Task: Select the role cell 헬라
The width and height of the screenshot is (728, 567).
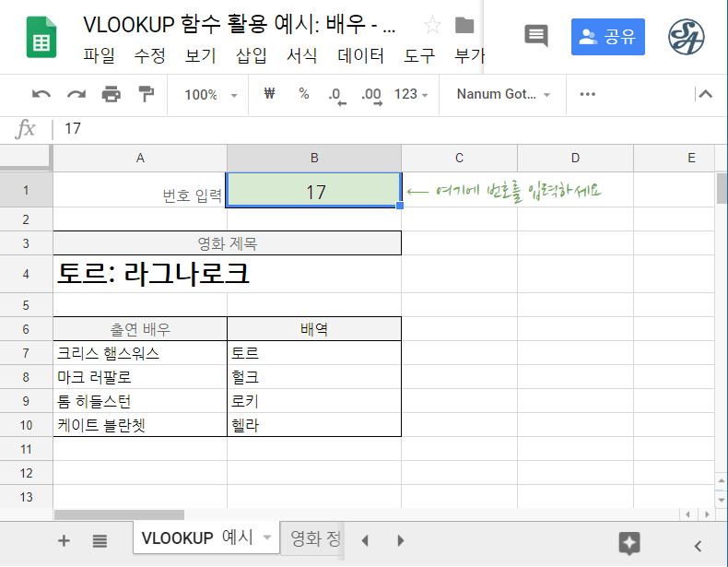Action: (x=314, y=425)
